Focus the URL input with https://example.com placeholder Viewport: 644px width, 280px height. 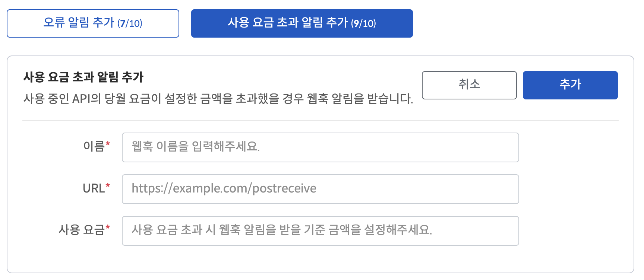(x=320, y=189)
